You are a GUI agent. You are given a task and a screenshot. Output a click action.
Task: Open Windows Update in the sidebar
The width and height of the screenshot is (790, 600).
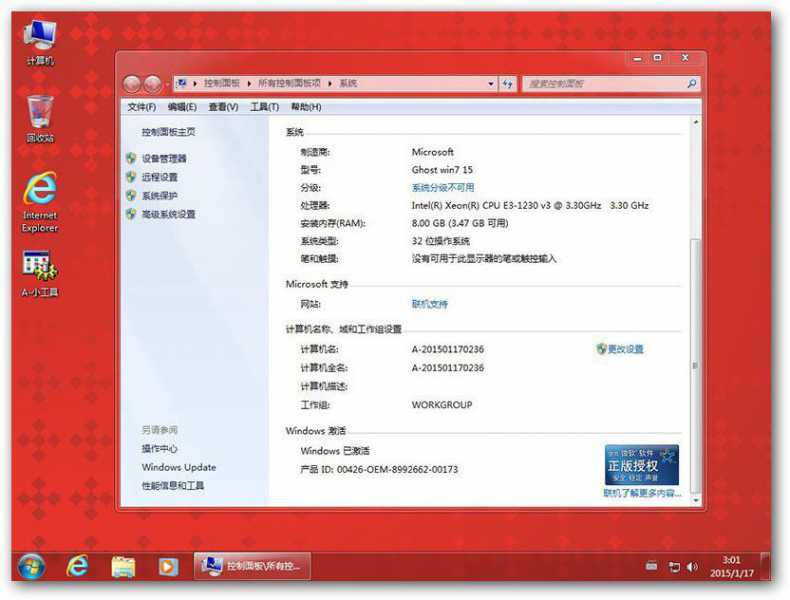click(179, 468)
